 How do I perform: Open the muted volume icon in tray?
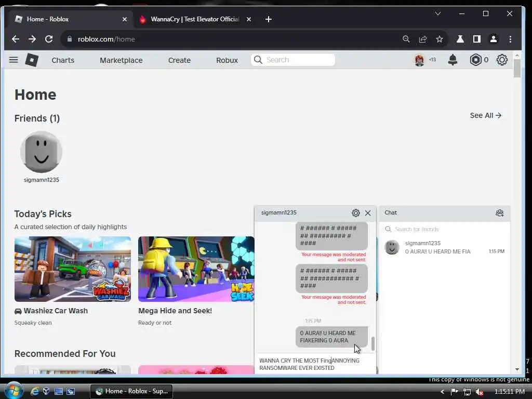coord(480,392)
